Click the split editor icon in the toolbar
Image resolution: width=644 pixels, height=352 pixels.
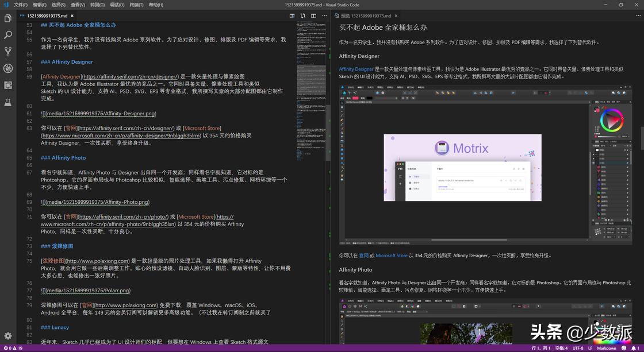click(x=313, y=16)
